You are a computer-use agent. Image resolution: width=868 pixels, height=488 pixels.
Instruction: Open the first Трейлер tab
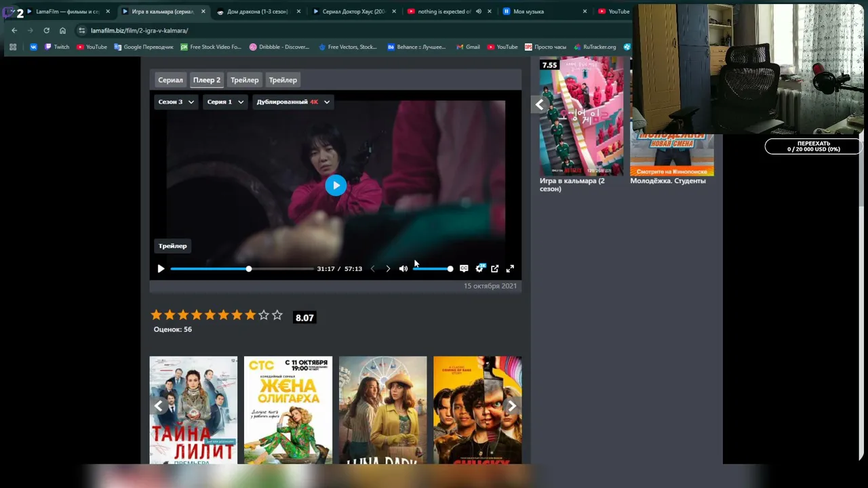(245, 80)
